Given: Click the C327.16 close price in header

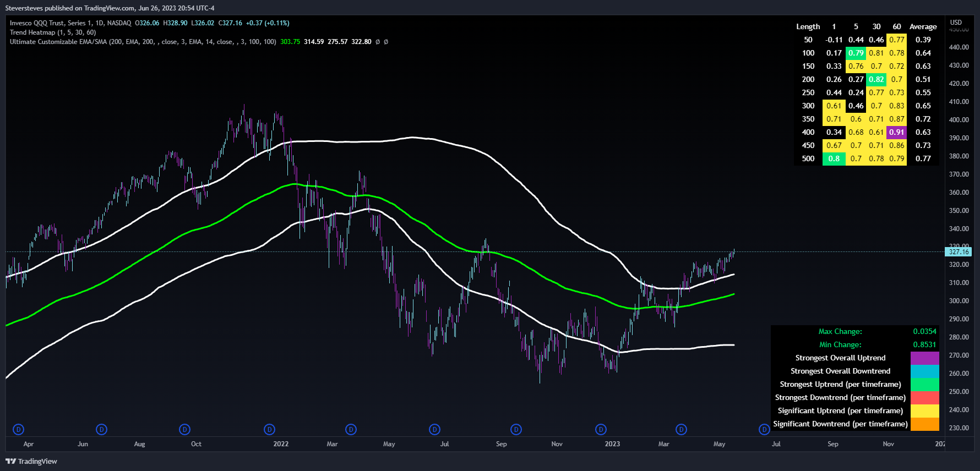Looking at the screenshot, I should [x=230, y=23].
